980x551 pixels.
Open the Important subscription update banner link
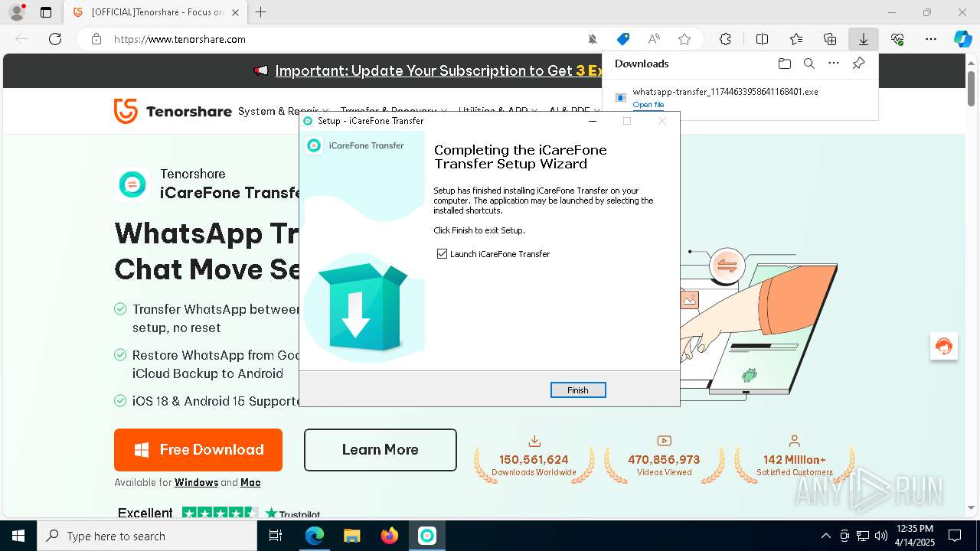tap(440, 70)
